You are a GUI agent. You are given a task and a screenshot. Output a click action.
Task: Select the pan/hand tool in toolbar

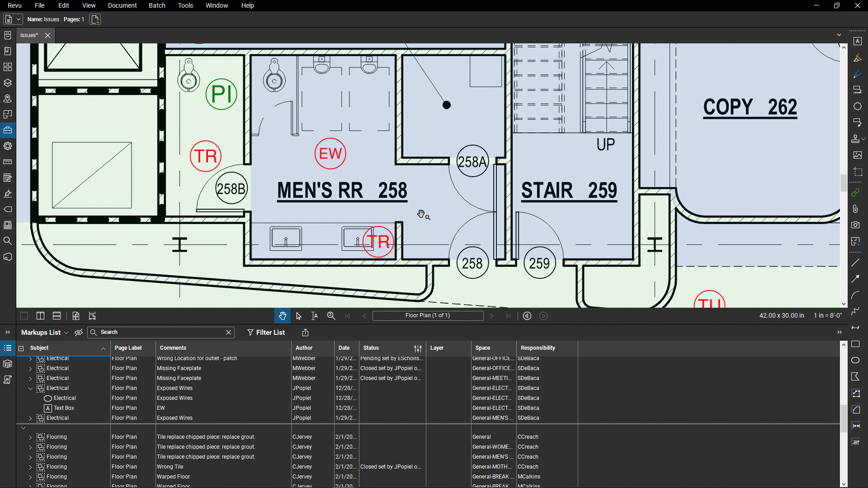(x=282, y=315)
